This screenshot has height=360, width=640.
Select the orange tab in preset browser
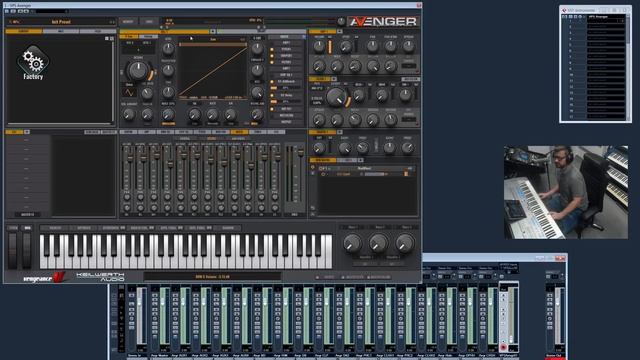(x=24, y=31)
